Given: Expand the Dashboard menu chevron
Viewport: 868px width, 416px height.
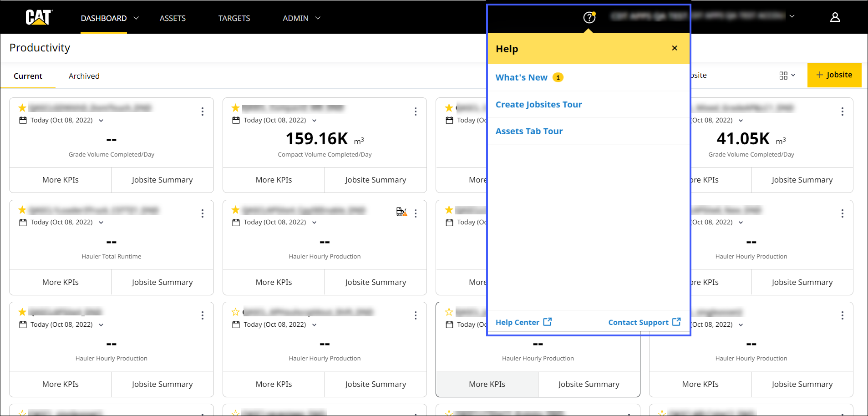Looking at the screenshot, I should pos(136,18).
